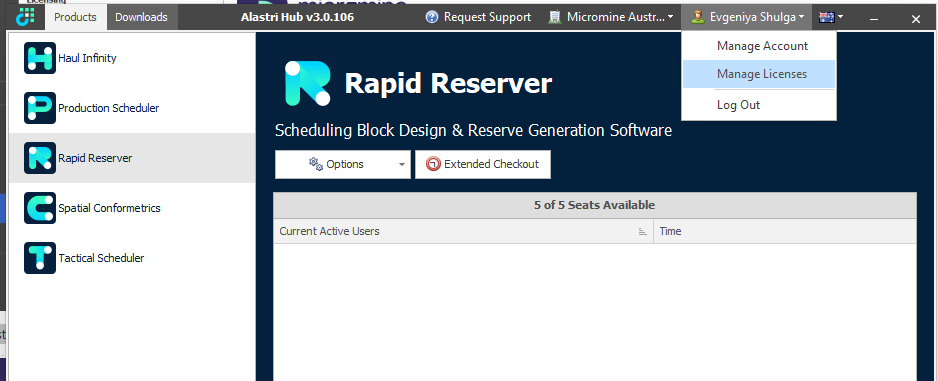Image resolution: width=938 pixels, height=381 pixels.
Task: Choose Manage Licenses in the dropdown menu
Action: pyautogui.click(x=759, y=74)
